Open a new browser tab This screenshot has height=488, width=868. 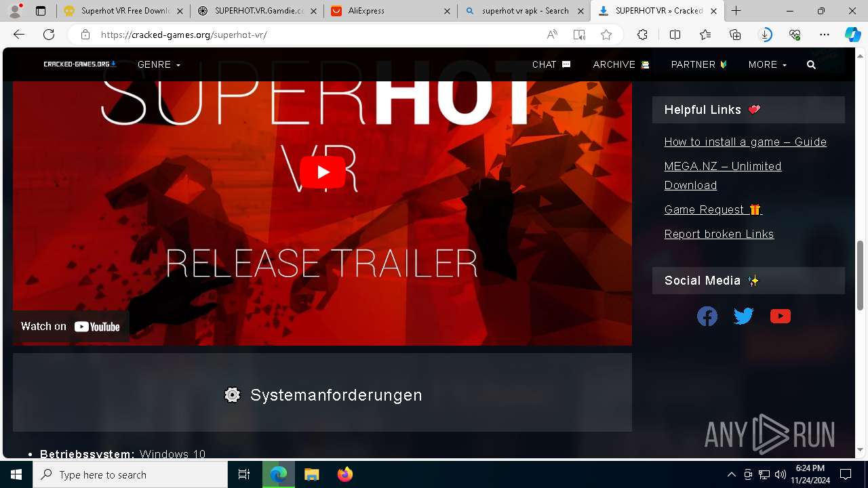736,11
